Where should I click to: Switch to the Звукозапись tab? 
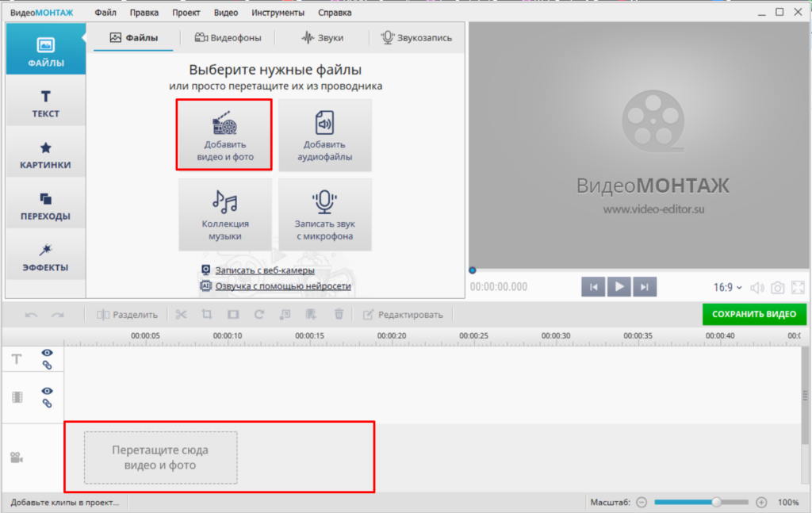click(417, 38)
